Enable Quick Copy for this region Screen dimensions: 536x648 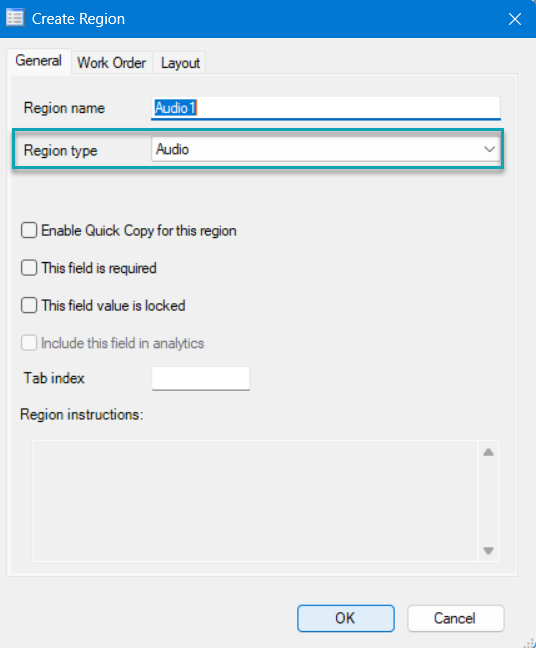pos(29,231)
